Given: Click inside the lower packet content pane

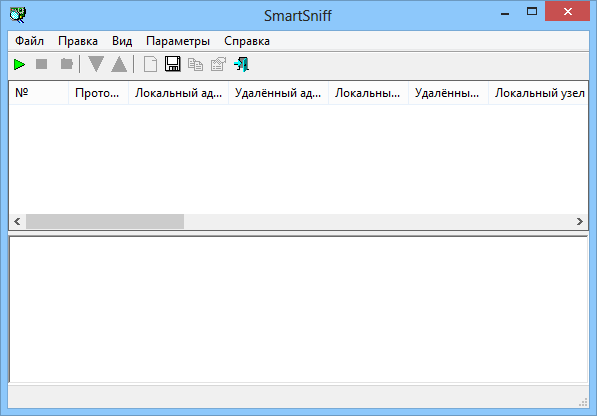Looking at the screenshot, I should (298, 309).
